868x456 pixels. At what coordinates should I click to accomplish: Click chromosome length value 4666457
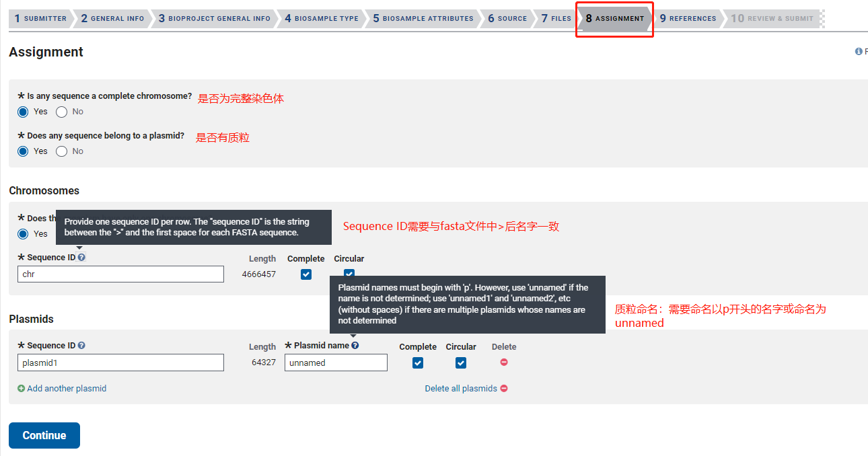pos(259,274)
